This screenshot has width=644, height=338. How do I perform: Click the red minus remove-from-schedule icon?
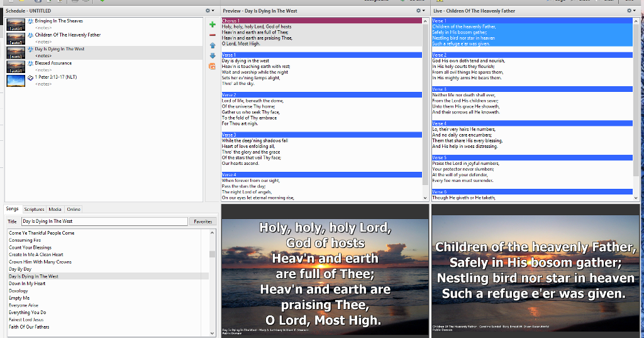point(213,35)
